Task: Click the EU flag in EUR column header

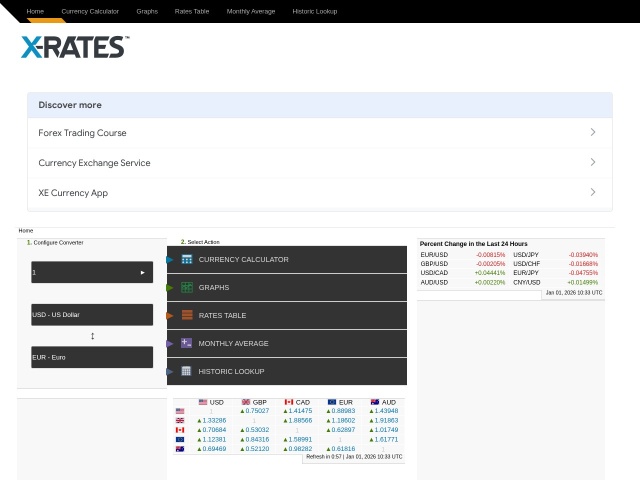Action: tap(332, 402)
